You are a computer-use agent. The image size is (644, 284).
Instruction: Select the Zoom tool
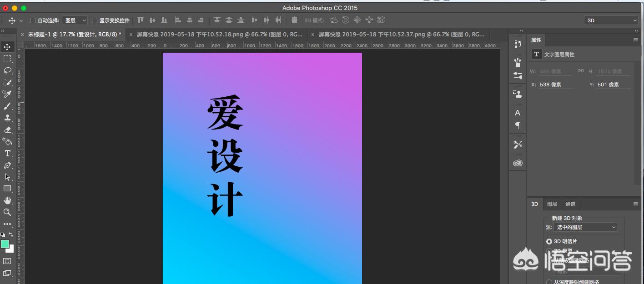(6, 212)
